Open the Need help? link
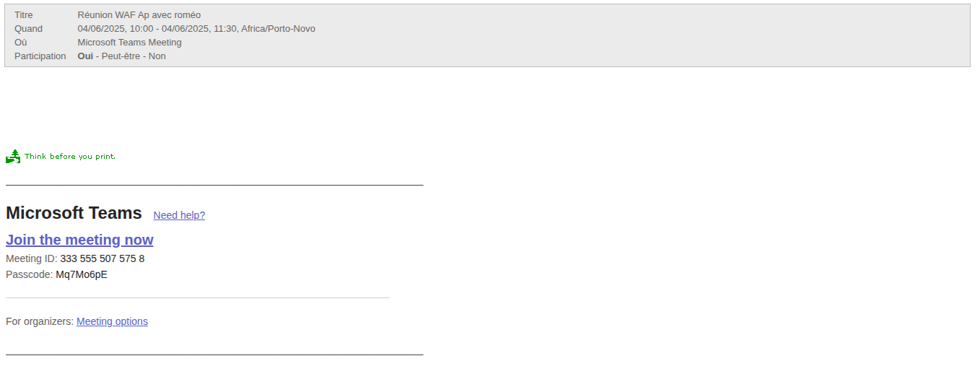Viewport: 980px width, 387px height. click(179, 215)
